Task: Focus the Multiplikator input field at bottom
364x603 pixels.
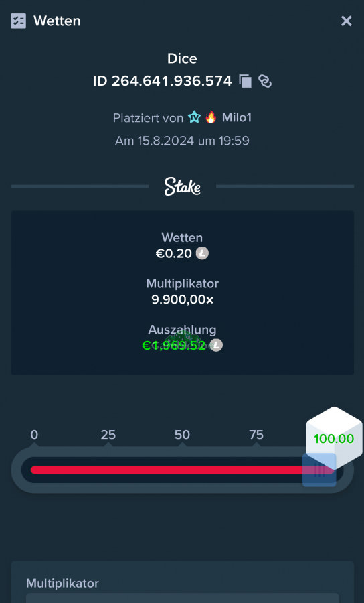Action: click(x=183, y=598)
